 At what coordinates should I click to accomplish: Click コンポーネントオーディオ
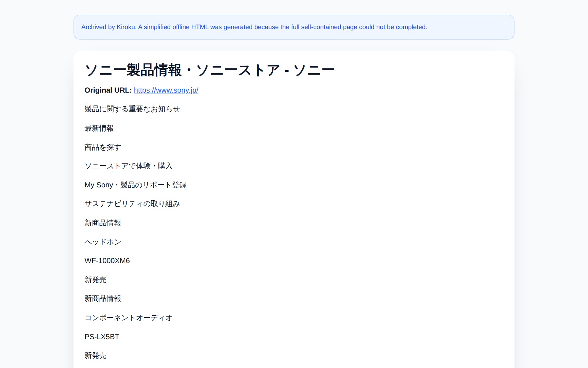pos(128,318)
